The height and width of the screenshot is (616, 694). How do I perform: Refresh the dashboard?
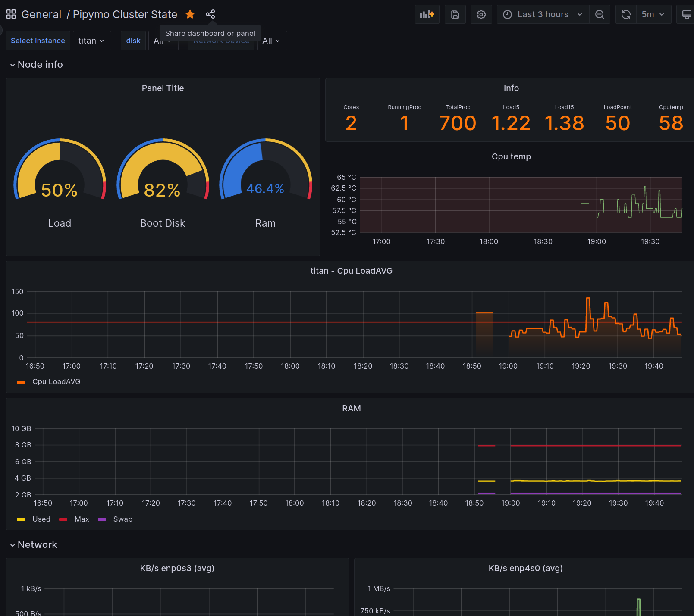click(x=626, y=14)
